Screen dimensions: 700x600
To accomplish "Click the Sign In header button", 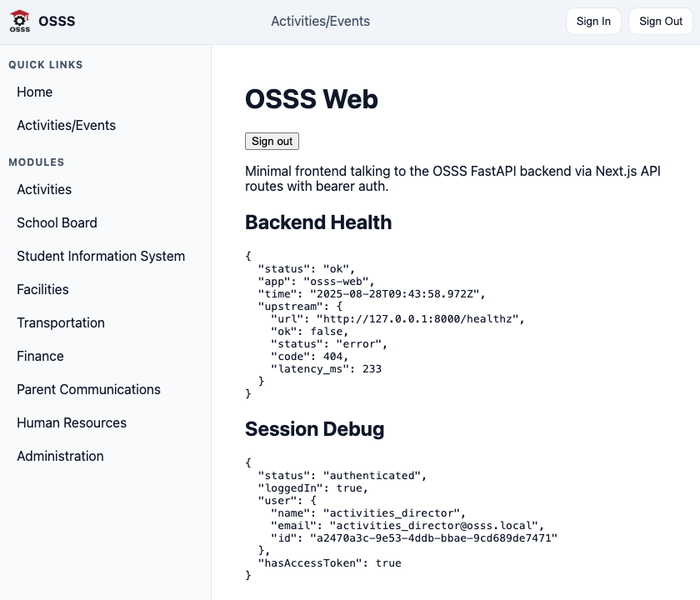I will (x=593, y=21).
